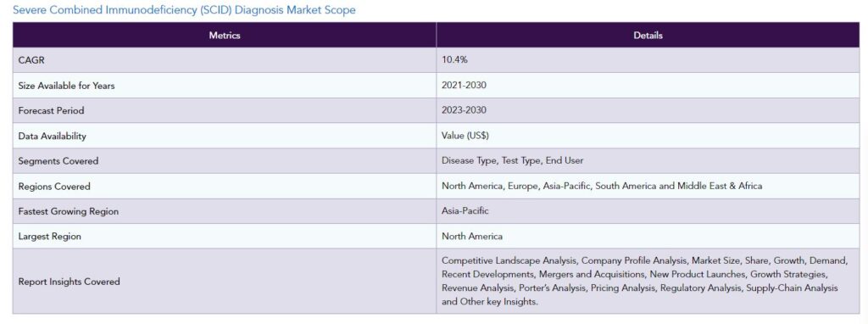Click the Value (US$) cell
Screen dimensions: 868x324
[x=648, y=136]
